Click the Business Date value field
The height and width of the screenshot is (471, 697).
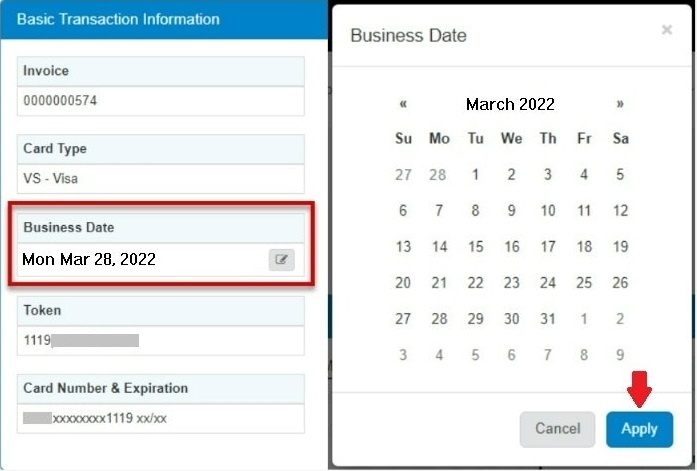(140, 260)
